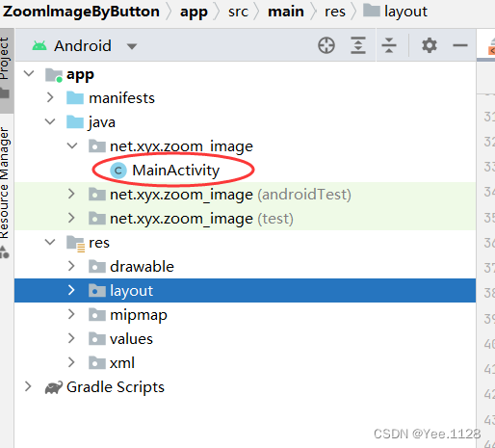
Task: Collapse the java folder chevron
Action: 50,122
